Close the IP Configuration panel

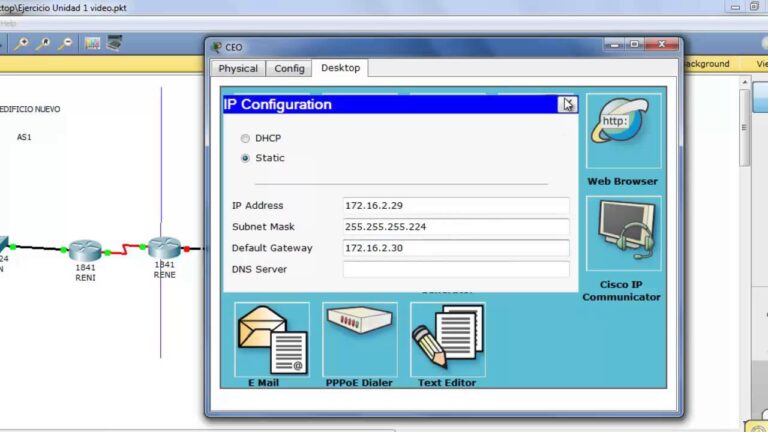click(x=568, y=104)
